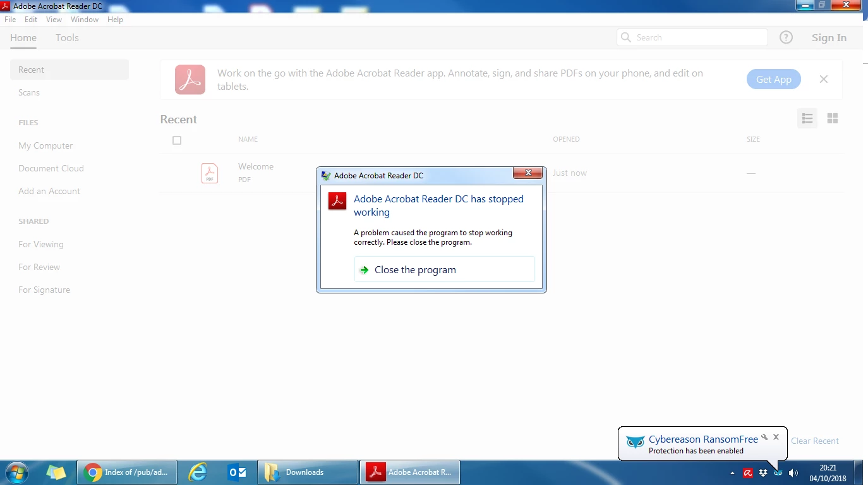The width and height of the screenshot is (868, 485).
Task: Switch to the Home tab
Action: click(x=23, y=38)
